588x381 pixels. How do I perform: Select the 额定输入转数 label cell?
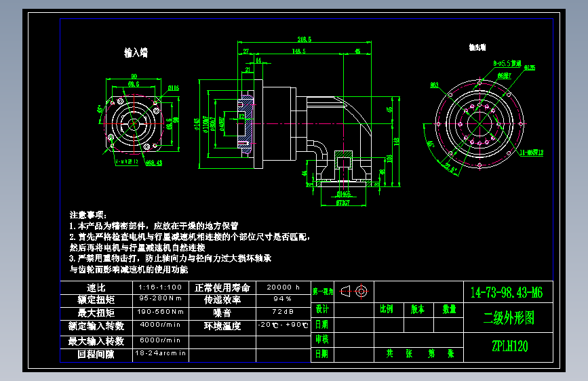(x=96, y=326)
